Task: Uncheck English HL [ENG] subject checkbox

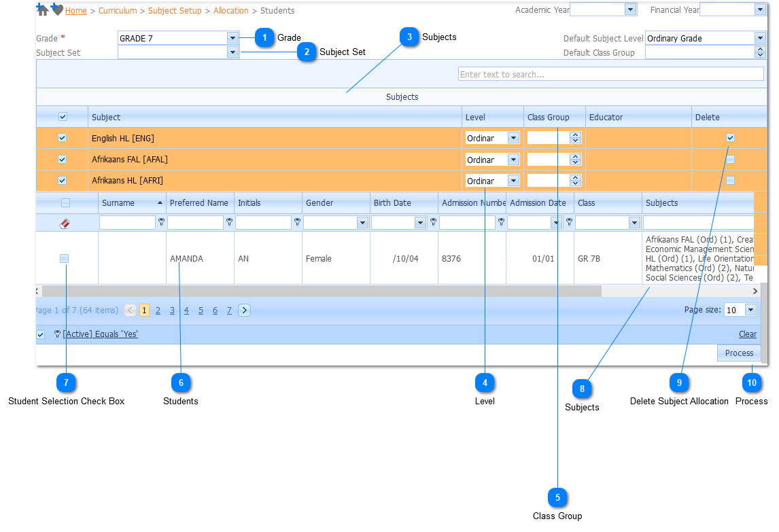Action: pyautogui.click(x=62, y=138)
